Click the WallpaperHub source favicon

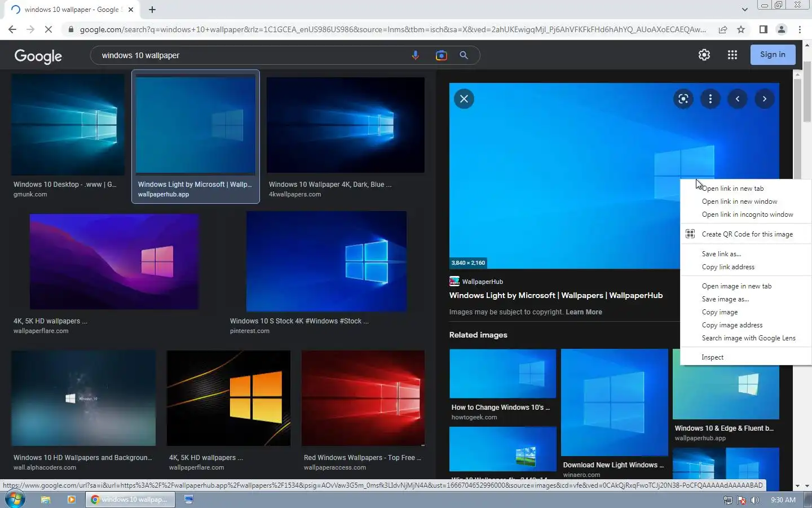pos(454,281)
